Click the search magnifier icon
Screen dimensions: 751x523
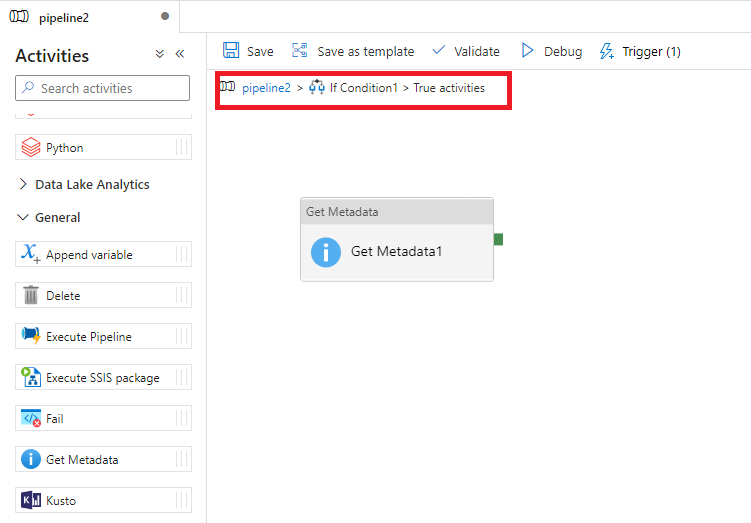pos(28,87)
